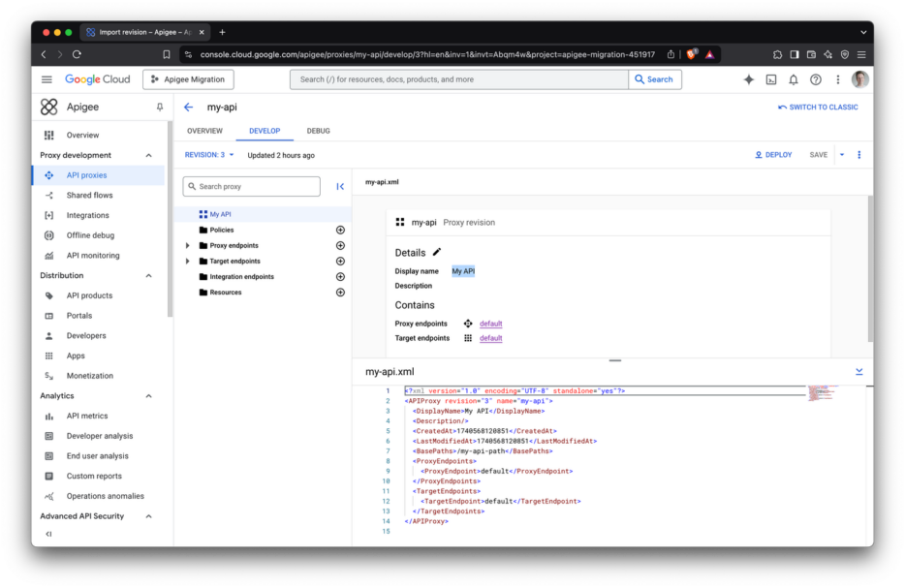Expand the Target endpoints folder

coord(188,261)
